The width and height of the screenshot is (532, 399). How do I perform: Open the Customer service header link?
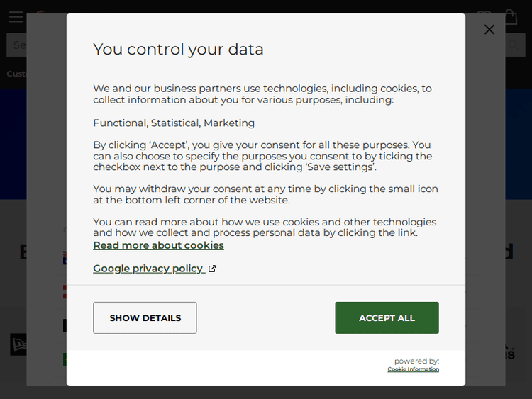[16, 74]
